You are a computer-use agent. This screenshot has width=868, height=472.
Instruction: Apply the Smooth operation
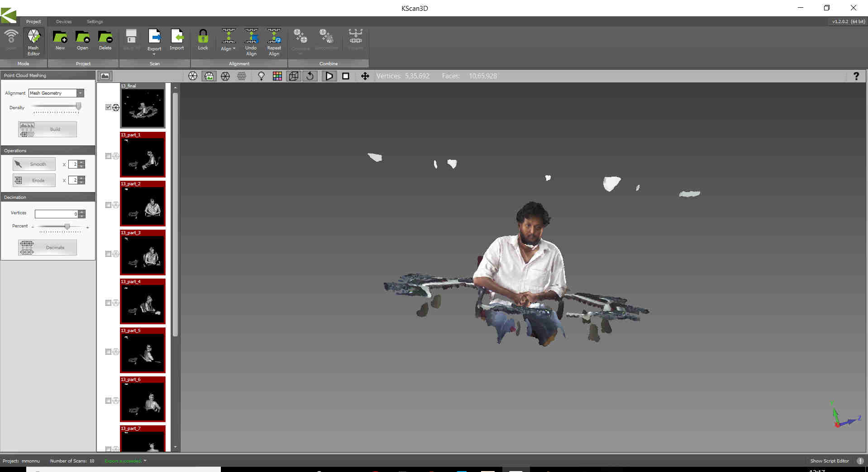pos(34,164)
